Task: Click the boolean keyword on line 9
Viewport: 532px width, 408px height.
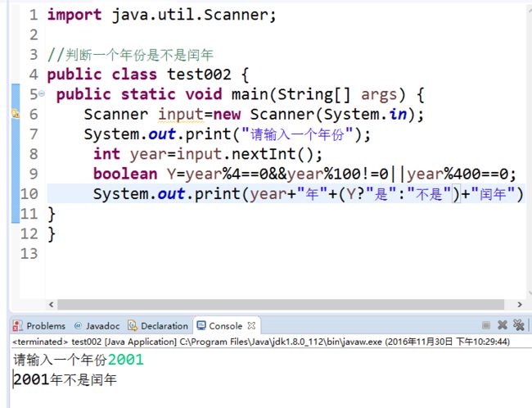Action: tap(125, 174)
